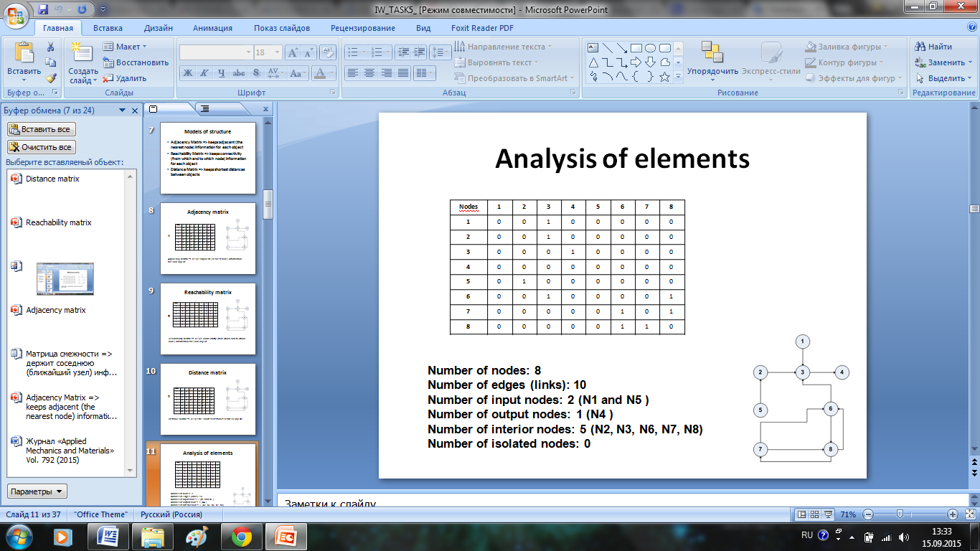The height and width of the screenshot is (551, 980).
Task: Switch to Slide Sorter view
Action: 816,514
